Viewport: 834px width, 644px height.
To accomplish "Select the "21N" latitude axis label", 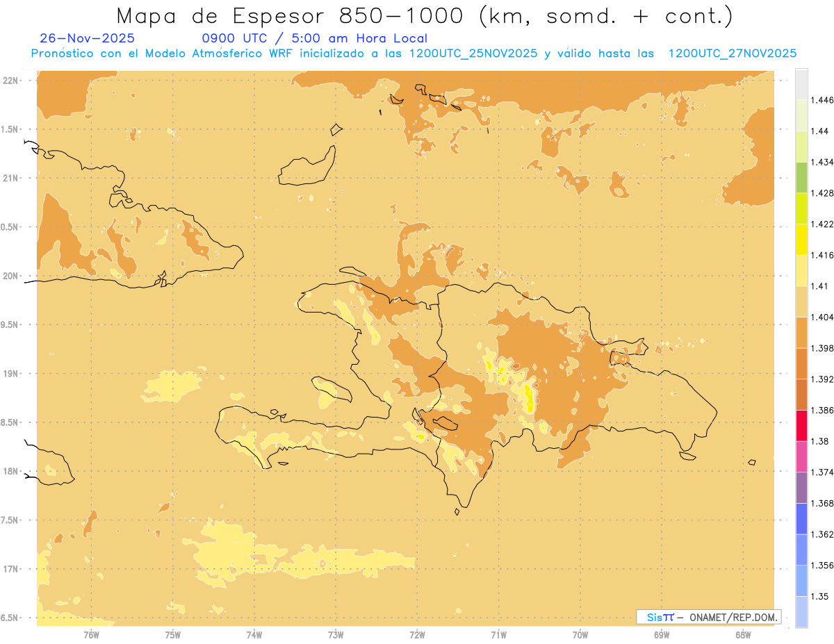I will [x=10, y=178].
